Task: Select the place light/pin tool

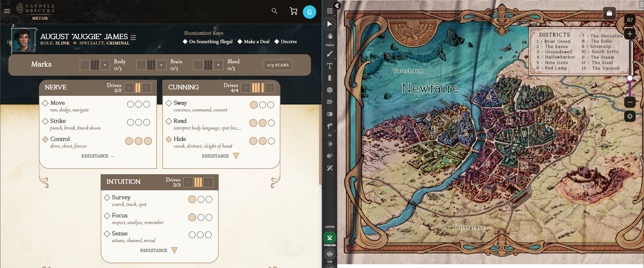Action: pyautogui.click(x=330, y=126)
